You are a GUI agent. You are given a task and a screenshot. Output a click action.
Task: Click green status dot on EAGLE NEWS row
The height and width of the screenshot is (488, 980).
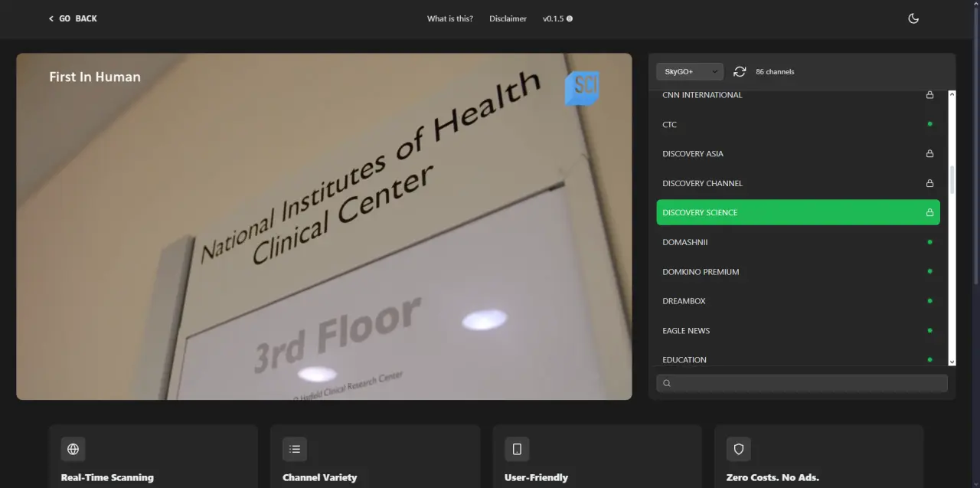tap(929, 330)
